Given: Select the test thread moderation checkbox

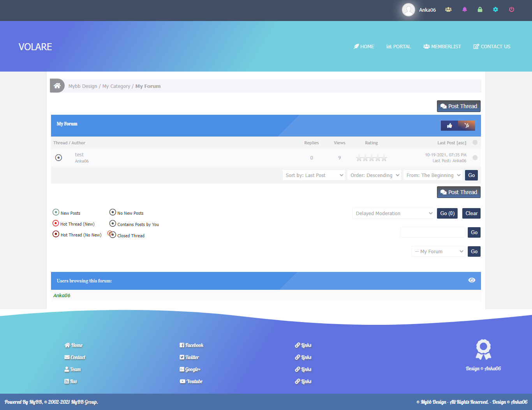Looking at the screenshot, I should pos(475,158).
